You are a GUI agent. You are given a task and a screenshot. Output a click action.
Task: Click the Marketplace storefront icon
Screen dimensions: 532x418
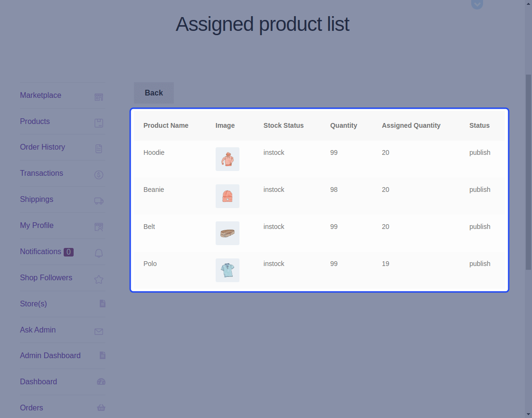coord(98,96)
